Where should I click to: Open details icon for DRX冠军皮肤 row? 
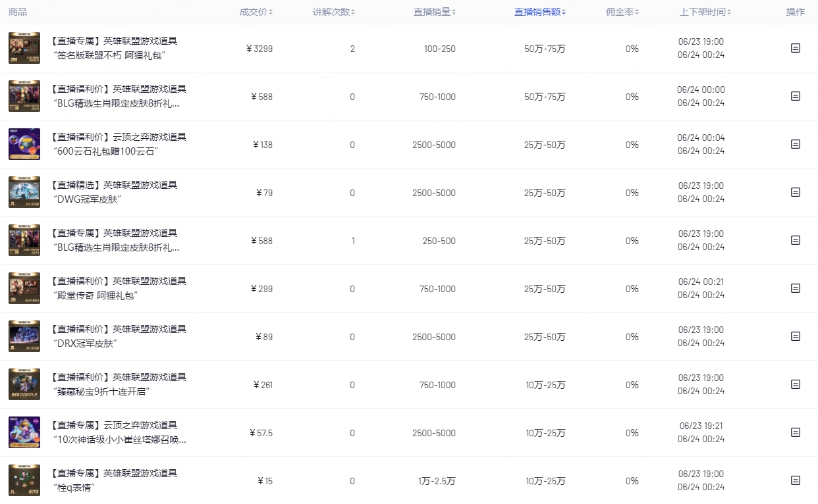pos(795,336)
